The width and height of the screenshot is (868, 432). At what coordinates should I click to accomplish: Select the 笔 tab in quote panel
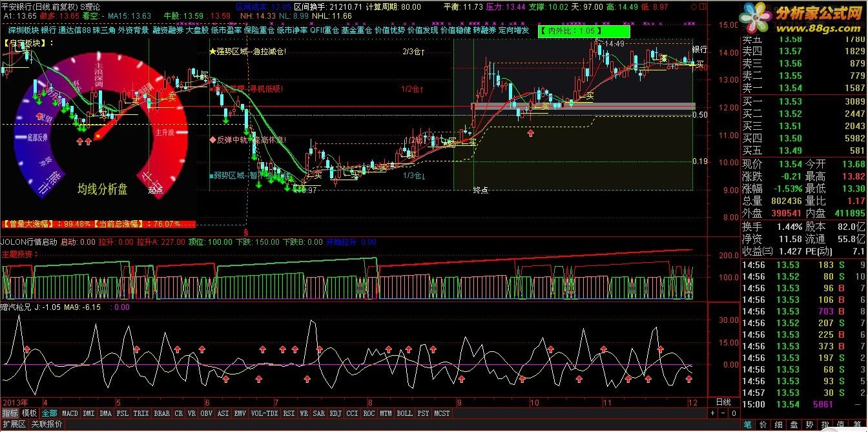[748, 425]
